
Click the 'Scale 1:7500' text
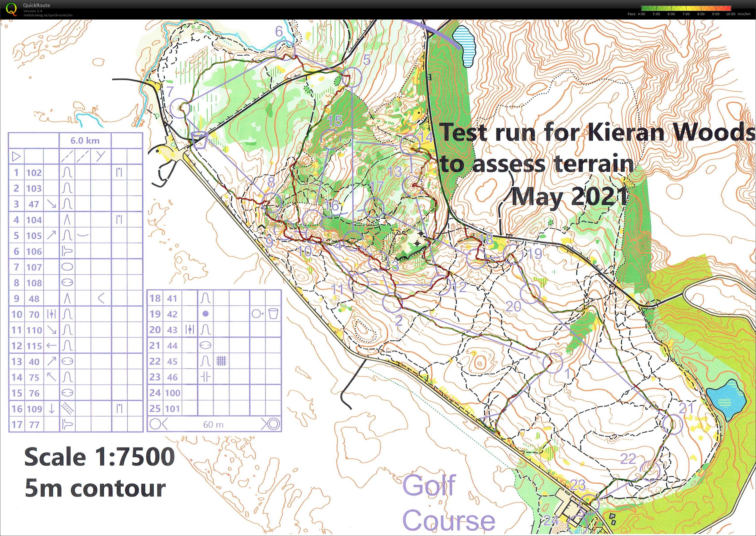click(x=99, y=457)
